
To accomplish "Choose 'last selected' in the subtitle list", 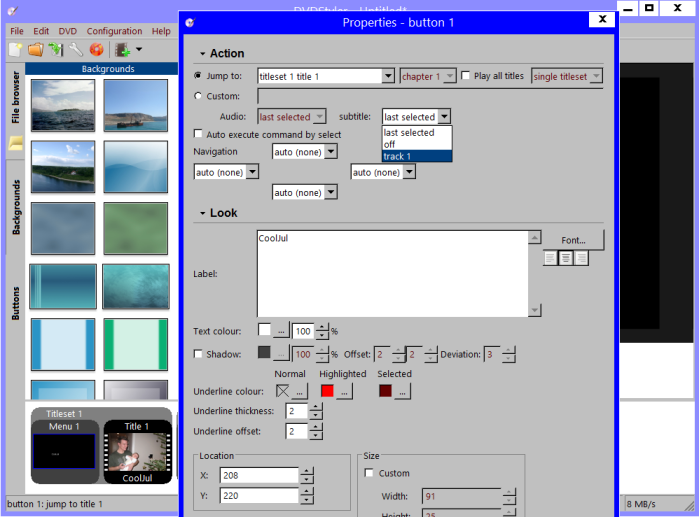I will point(417,133).
